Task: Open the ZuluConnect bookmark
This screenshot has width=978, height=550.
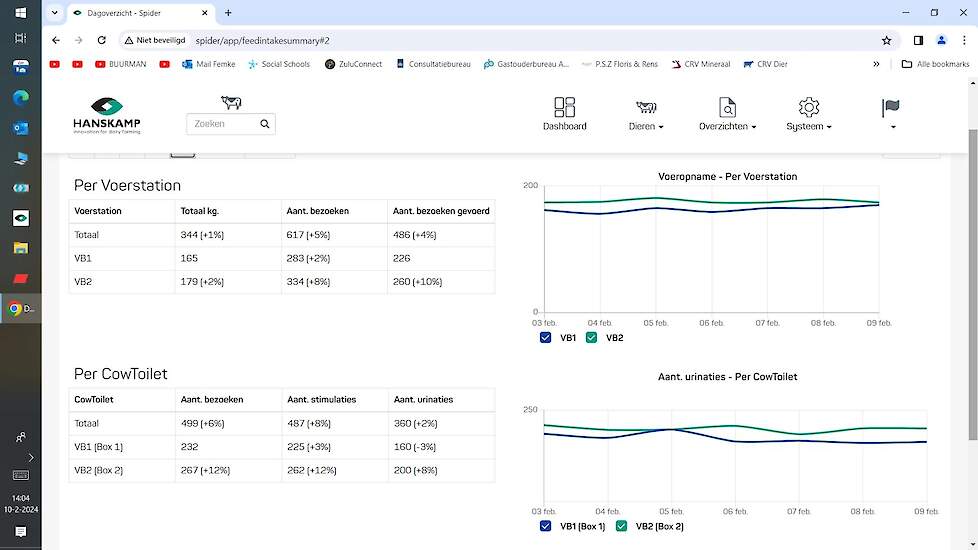Action: (x=354, y=64)
